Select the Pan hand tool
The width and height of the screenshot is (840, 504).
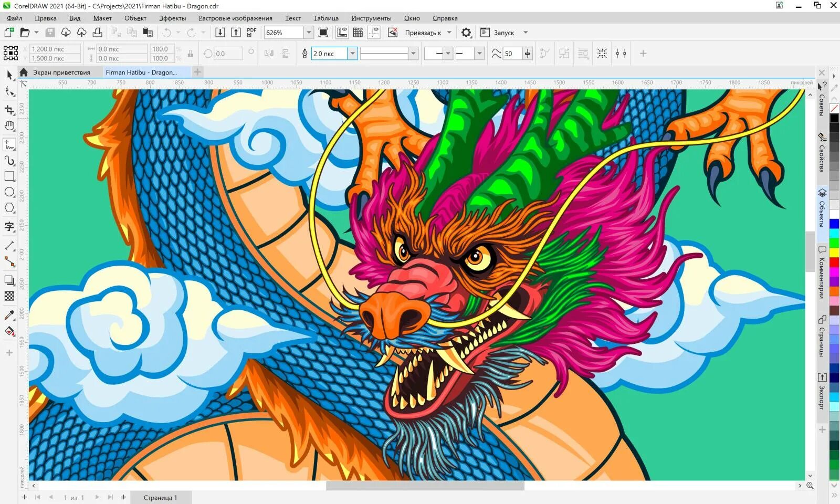tap(9, 126)
